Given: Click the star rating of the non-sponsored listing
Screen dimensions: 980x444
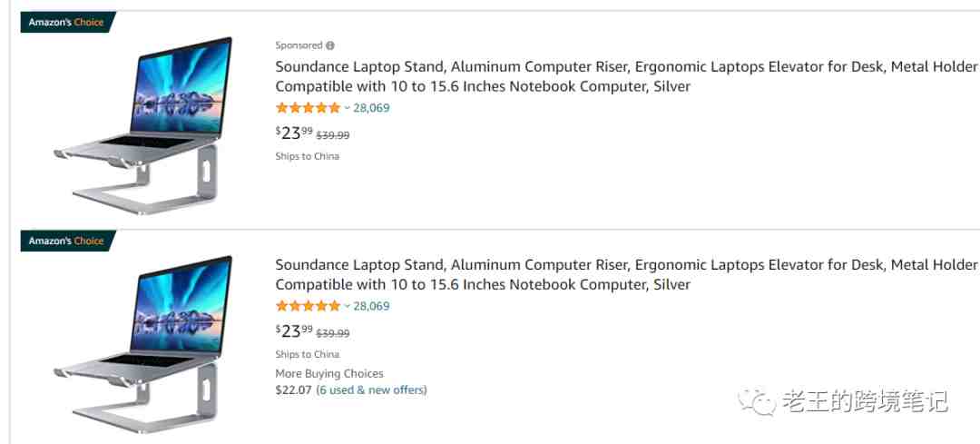Looking at the screenshot, I should click(309, 306).
